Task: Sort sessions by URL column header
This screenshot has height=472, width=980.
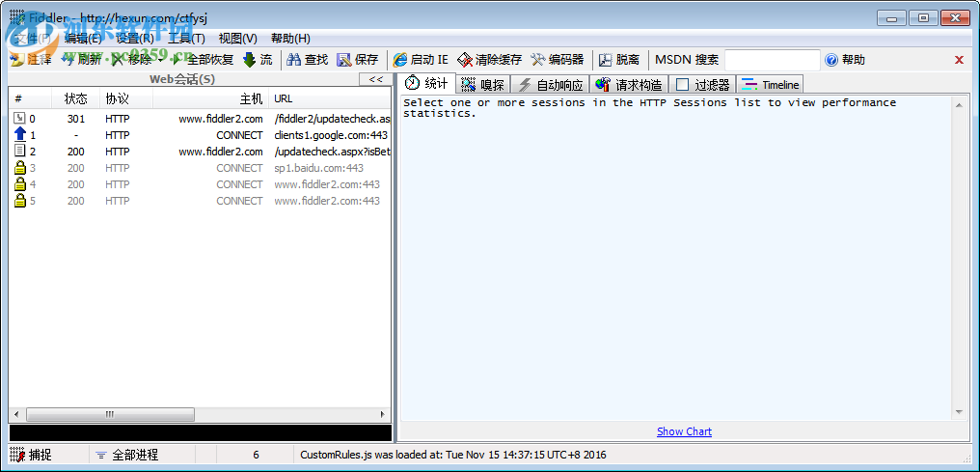Action: pyautogui.click(x=330, y=98)
